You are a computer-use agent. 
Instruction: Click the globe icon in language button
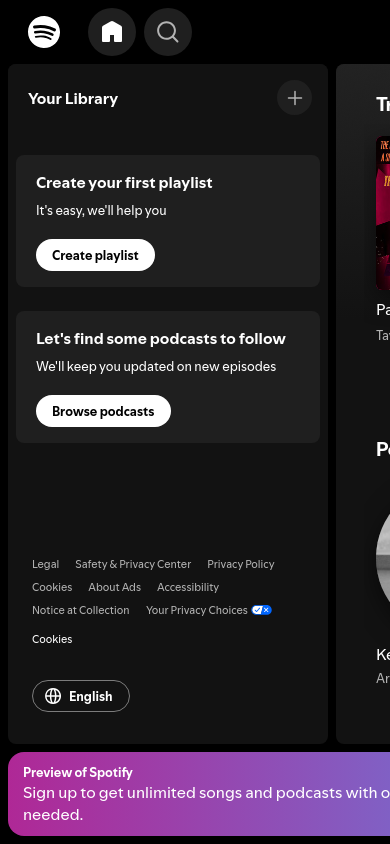[x=53, y=696]
